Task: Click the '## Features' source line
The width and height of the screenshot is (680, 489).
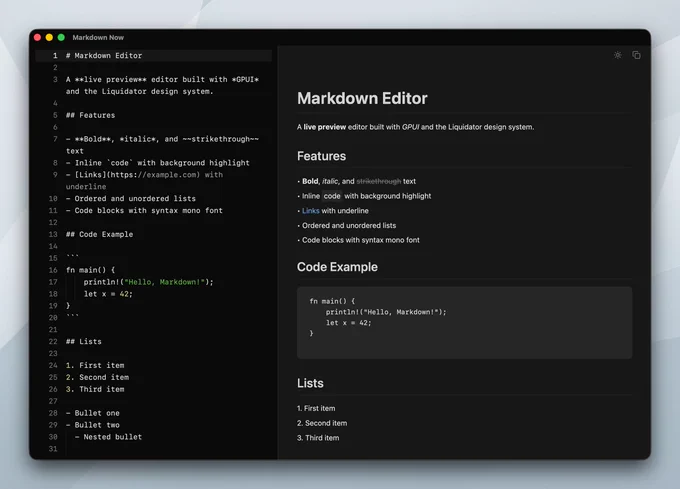Action: click(90, 115)
